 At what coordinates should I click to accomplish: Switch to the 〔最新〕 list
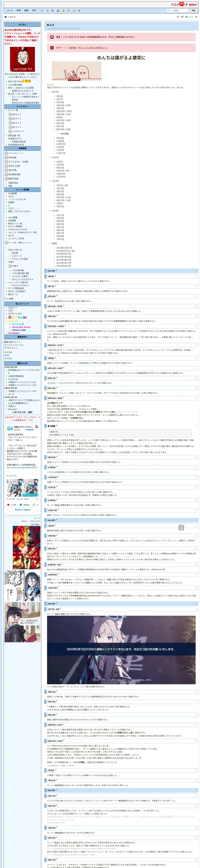tap(30, 412)
